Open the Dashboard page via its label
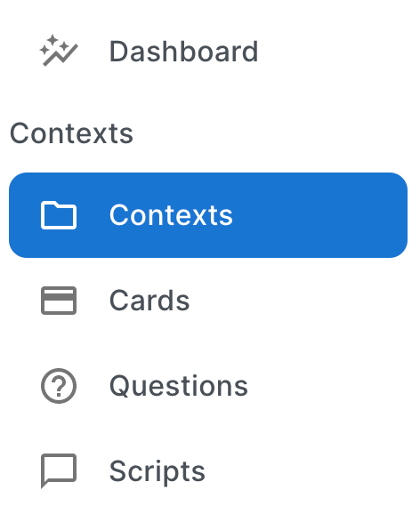420x530 pixels. (183, 52)
